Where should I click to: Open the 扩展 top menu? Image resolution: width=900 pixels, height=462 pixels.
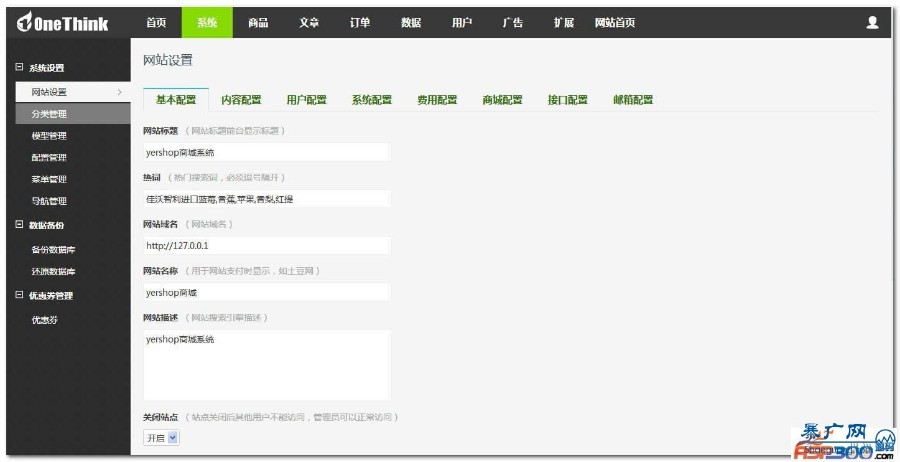[564, 23]
